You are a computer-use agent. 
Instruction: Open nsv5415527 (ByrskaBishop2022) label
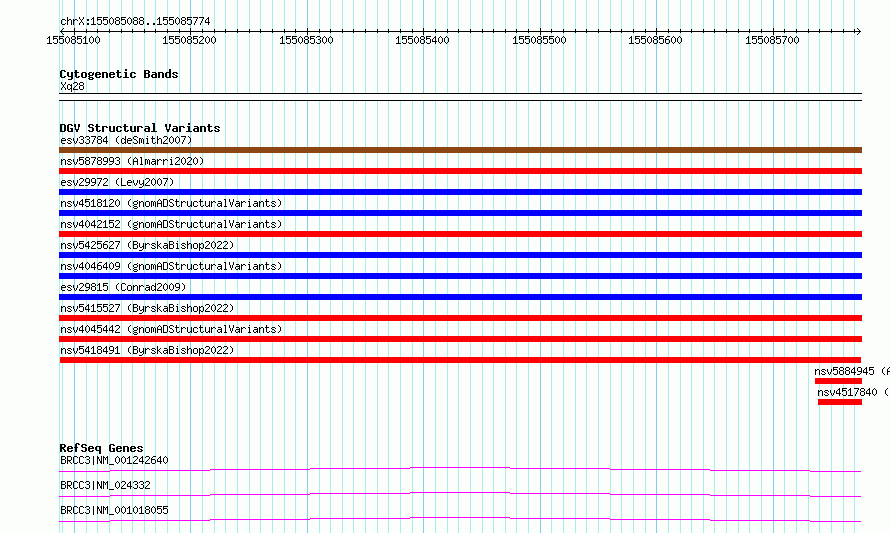point(147,308)
